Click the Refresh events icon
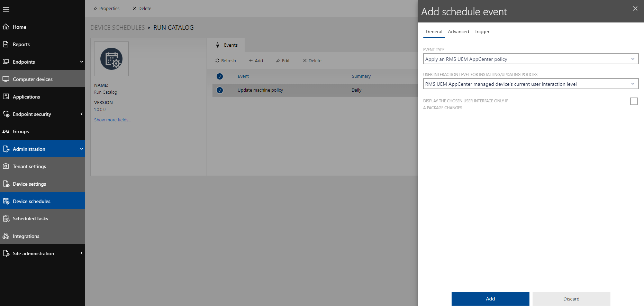This screenshot has width=644, height=306. click(x=217, y=61)
